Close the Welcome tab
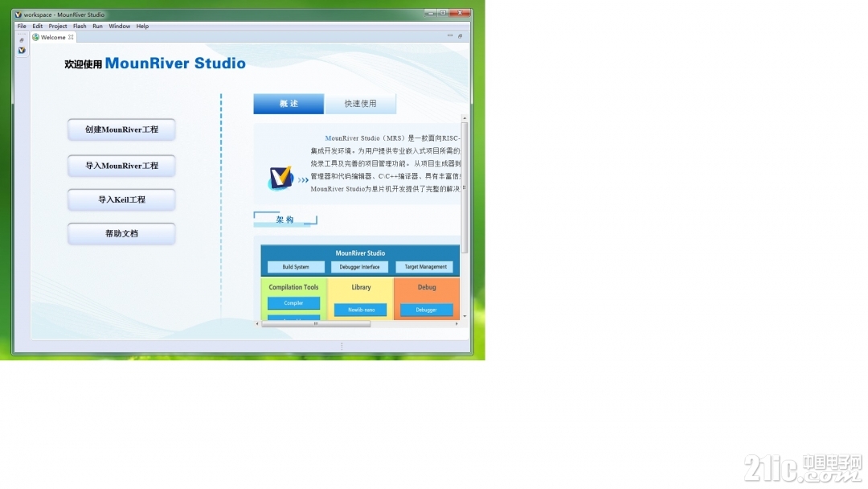Image resolution: width=868 pixels, height=489 pixels. tap(71, 37)
